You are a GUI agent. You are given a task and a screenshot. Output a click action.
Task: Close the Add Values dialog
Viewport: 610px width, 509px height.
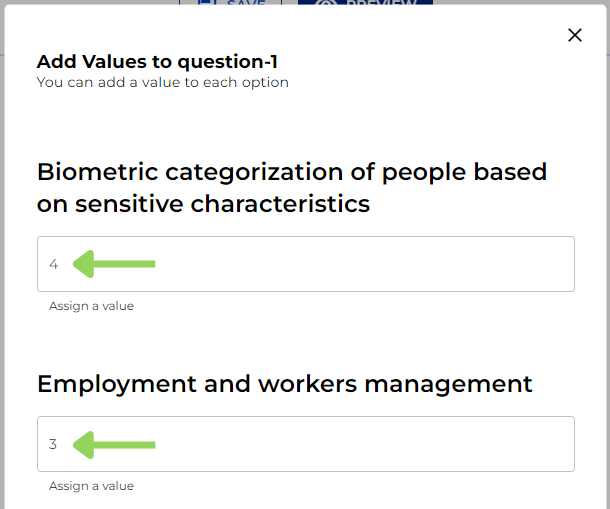(x=574, y=35)
